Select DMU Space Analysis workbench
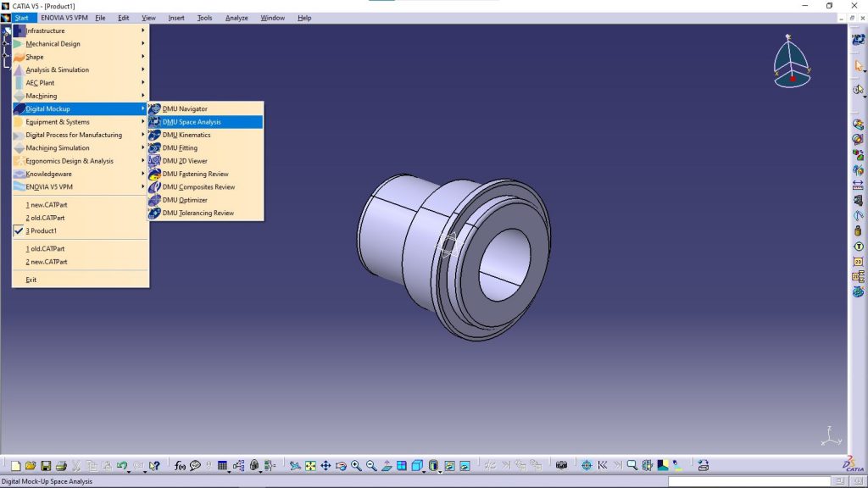868x488 pixels. tap(205, 122)
